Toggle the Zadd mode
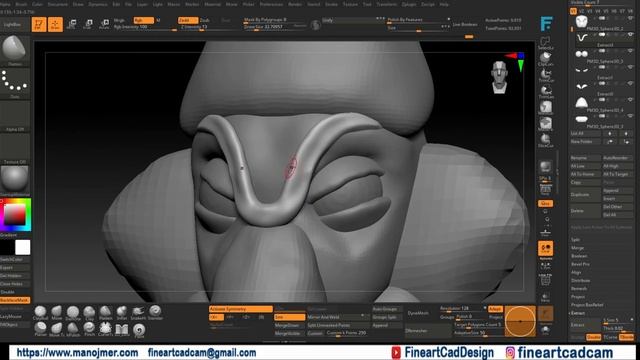The width and height of the screenshot is (640, 360). (188, 20)
